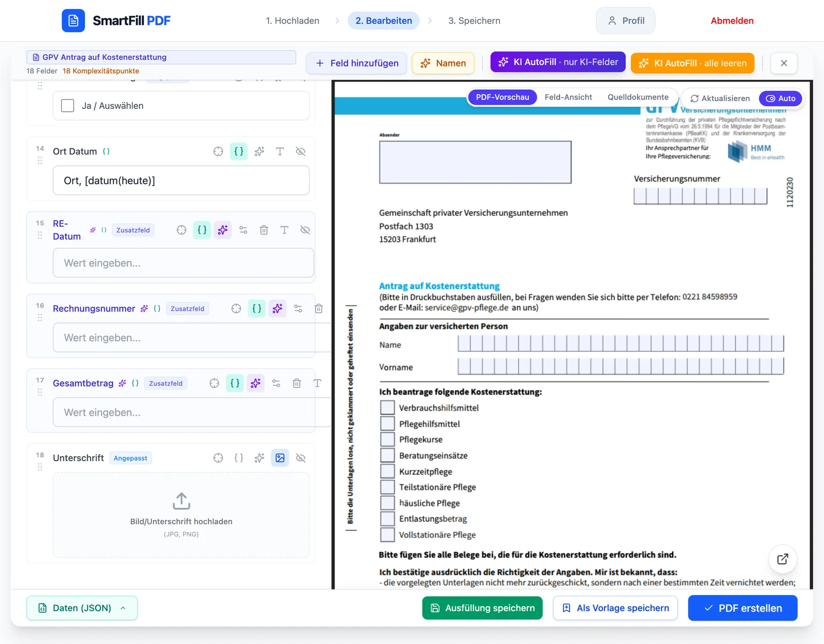
Task: Click the AI sparkle icon in Ort Datum row
Action: pyautogui.click(x=260, y=151)
